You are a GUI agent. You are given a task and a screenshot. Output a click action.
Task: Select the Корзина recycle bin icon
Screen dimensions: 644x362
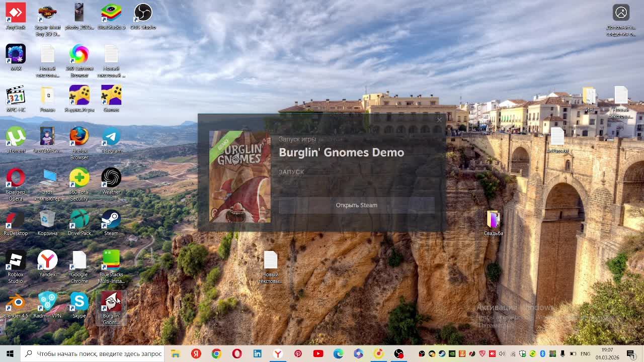47,223
